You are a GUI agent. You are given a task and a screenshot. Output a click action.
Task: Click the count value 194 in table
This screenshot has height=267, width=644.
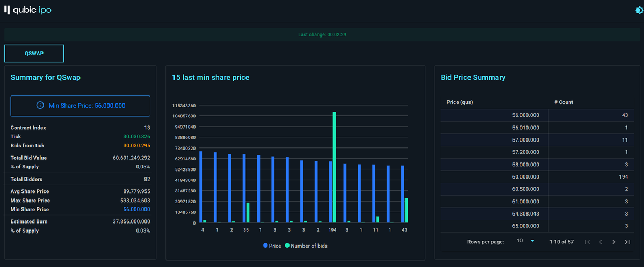[x=624, y=177]
